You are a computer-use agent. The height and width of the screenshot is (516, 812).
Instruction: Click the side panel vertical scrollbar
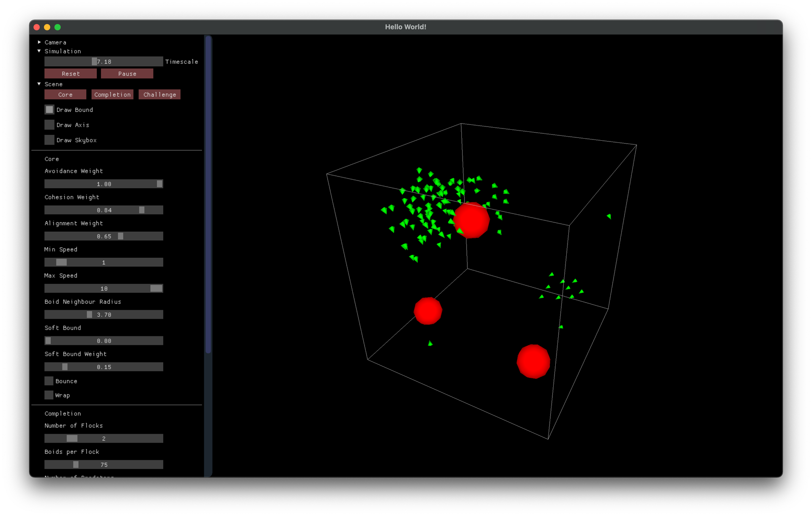click(208, 194)
